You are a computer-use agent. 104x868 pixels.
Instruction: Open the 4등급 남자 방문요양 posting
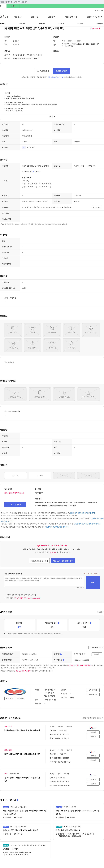click(22, 731)
